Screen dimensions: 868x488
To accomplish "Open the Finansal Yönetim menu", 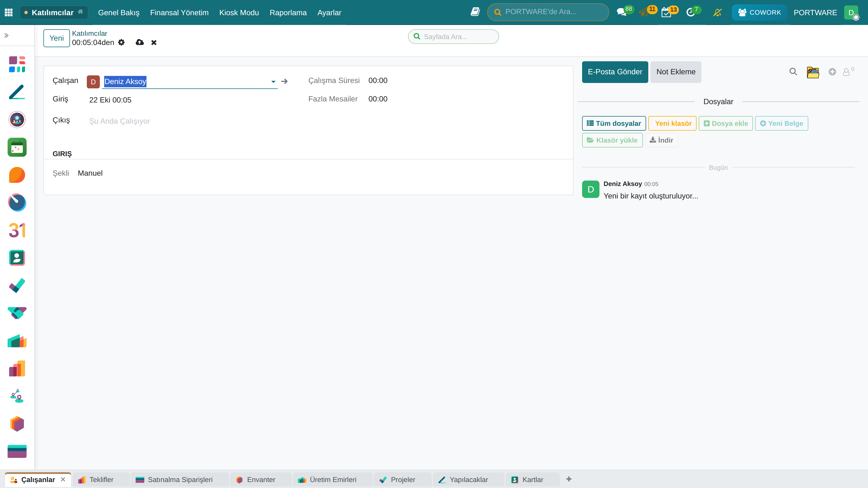I will pyautogui.click(x=179, y=12).
